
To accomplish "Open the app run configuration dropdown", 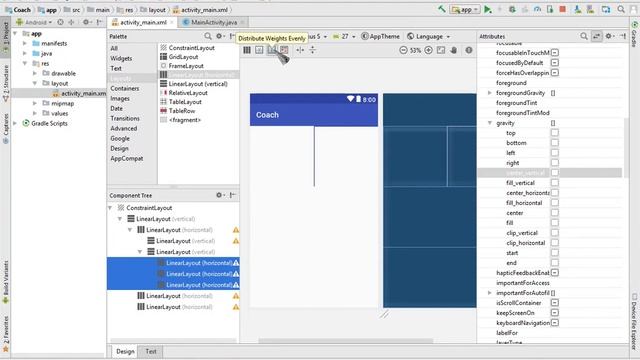I will click(465, 9).
